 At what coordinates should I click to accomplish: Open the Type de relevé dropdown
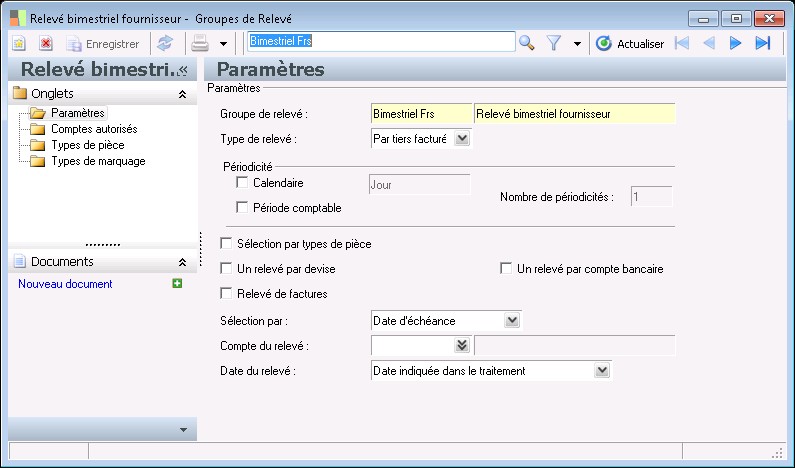[462, 138]
